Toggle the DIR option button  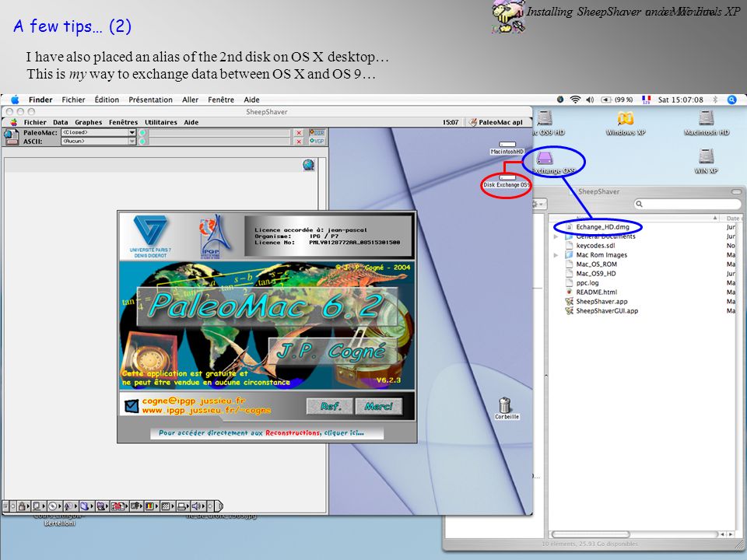[317, 132]
